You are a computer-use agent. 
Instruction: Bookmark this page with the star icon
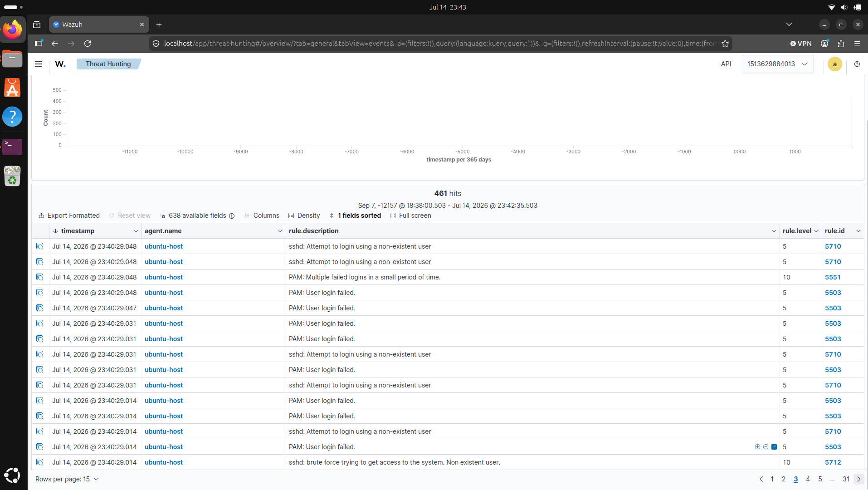tap(725, 44)
